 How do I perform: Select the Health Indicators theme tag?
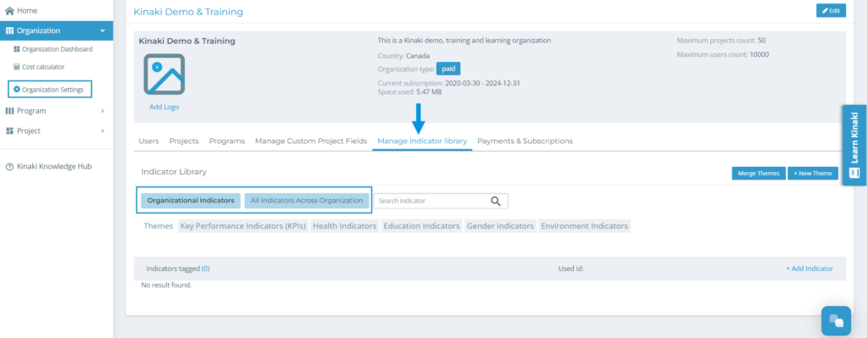click(345, 226)
